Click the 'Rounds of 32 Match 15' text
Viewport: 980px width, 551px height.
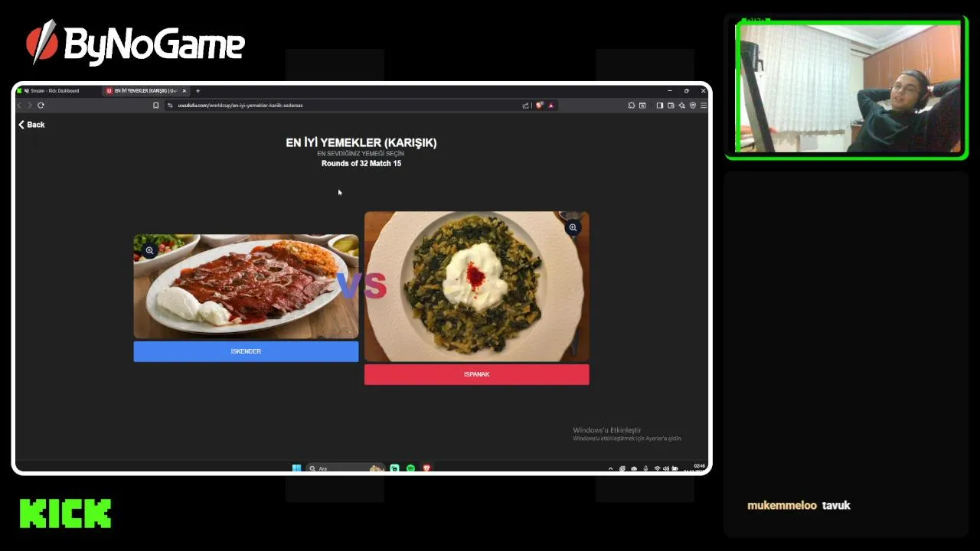click(x=361, y=163)
